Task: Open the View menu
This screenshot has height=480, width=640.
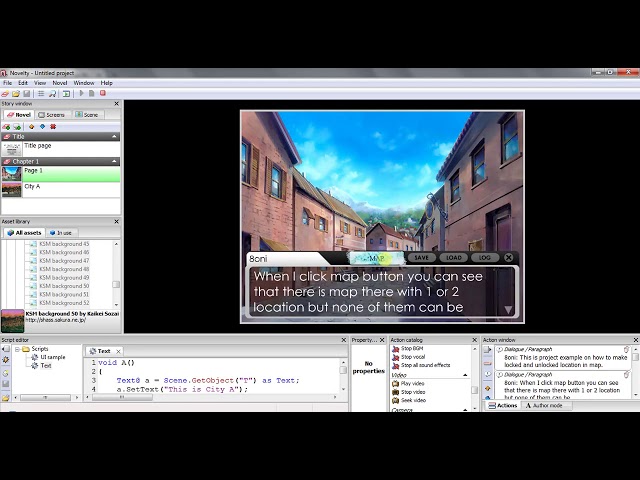Action: point(40,83)
